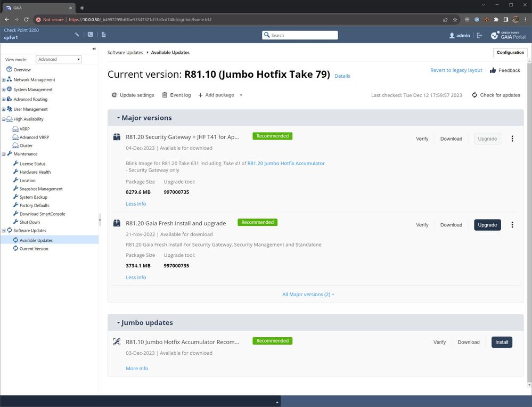Click Check for updates refresh icon
The image size is (532, 407).
[474, 95]
